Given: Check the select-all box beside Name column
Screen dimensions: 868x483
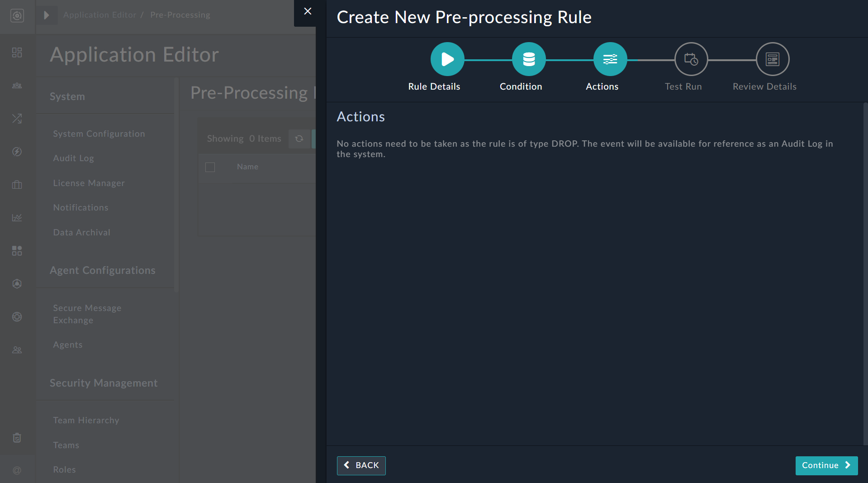Looking at the screenshot, I should 210,167.
